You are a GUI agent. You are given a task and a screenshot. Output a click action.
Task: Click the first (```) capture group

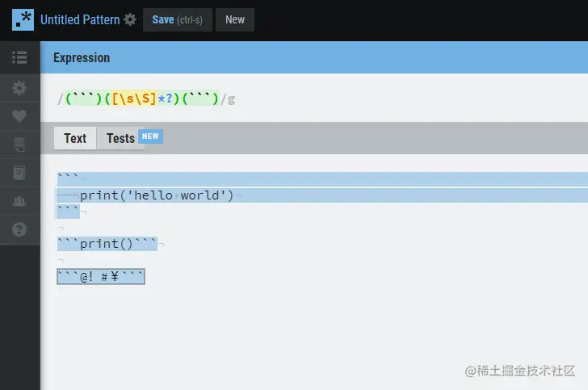click(x=84, y=99)
